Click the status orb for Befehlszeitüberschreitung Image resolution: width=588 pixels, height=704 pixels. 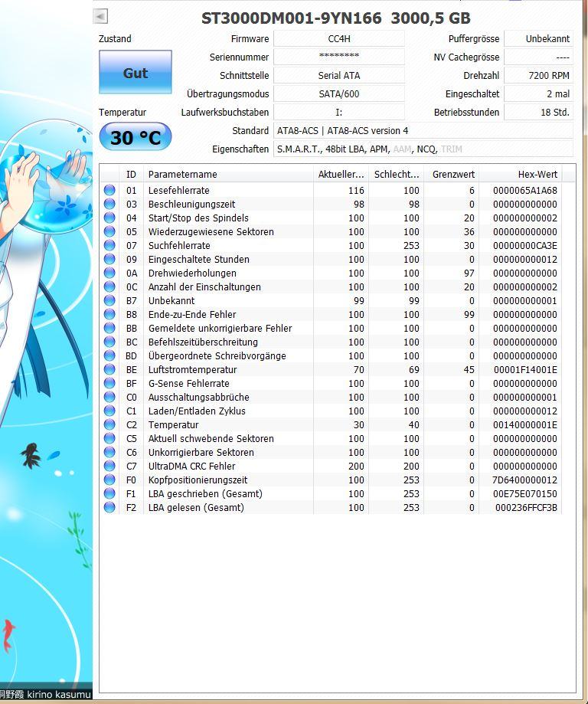coord(109,342)
